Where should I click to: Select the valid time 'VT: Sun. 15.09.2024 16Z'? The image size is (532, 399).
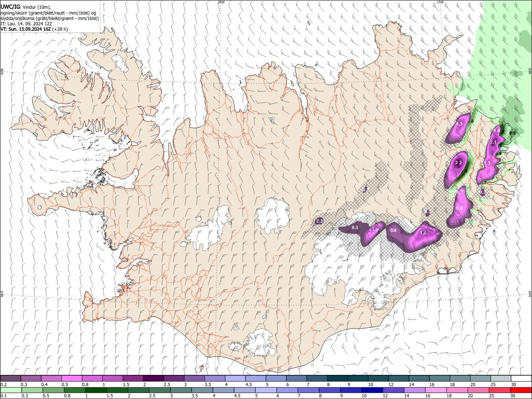tap(26, 29)
